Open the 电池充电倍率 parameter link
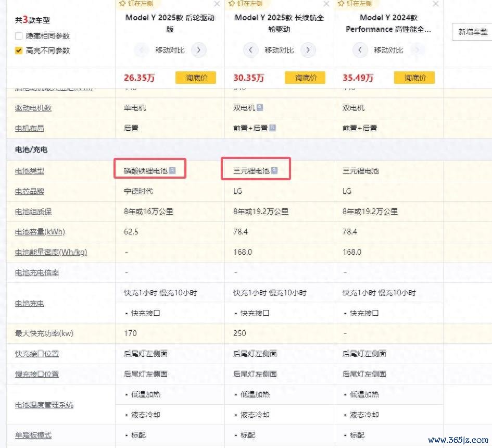Screen dimensions: 492x448 click(x=37, y=272)
